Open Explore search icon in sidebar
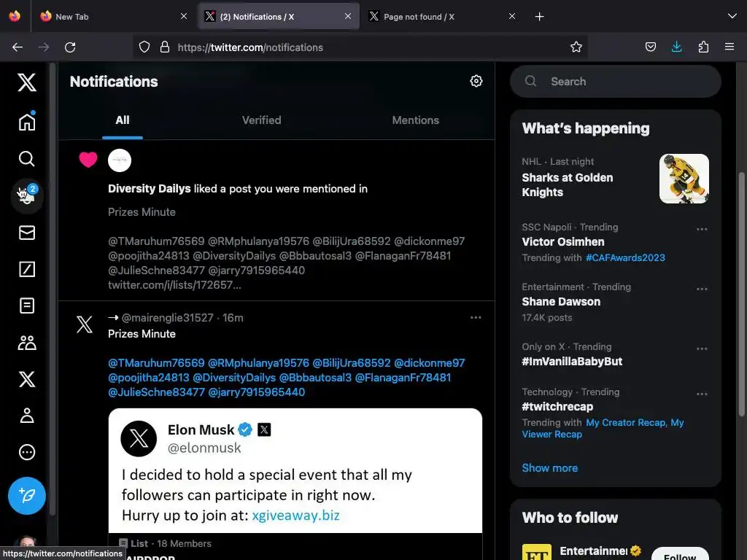Screen dimensions: 747x560 click(x=27, y=159)
